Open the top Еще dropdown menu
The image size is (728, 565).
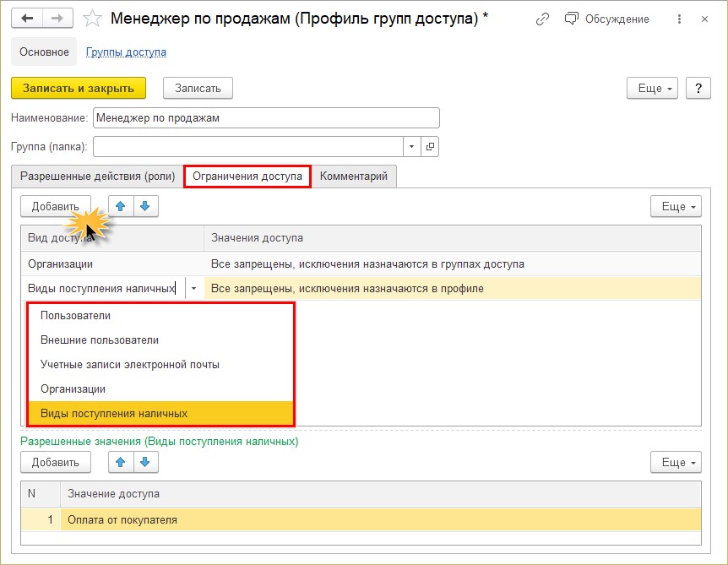(652, 88)
